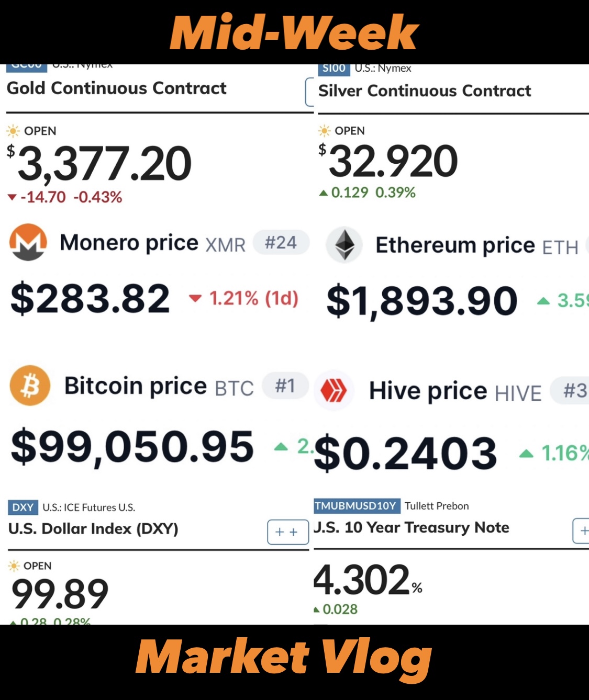The width and height of the screenshot is (589, 700).
Task: Click the green up arrow by Hive change
Action: [x=526, y=454]
